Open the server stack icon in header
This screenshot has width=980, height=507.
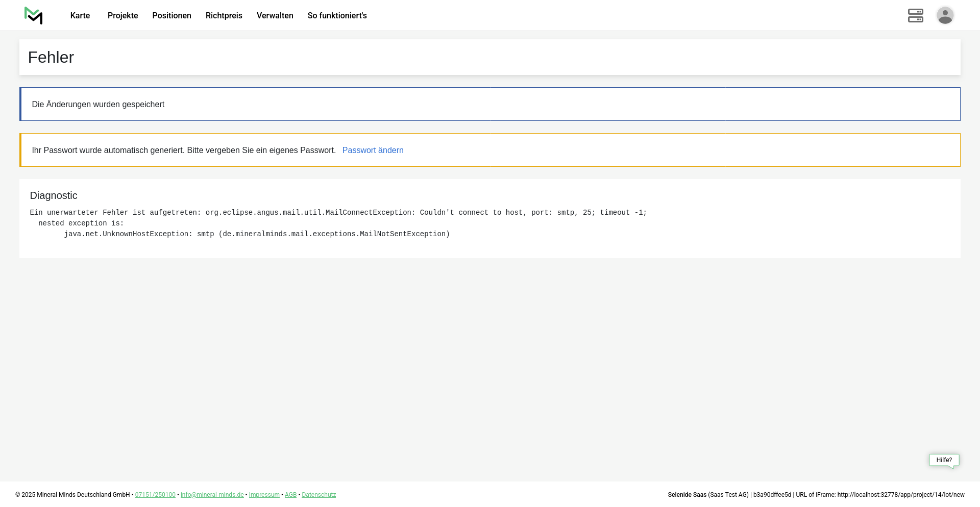coord(915,16)
